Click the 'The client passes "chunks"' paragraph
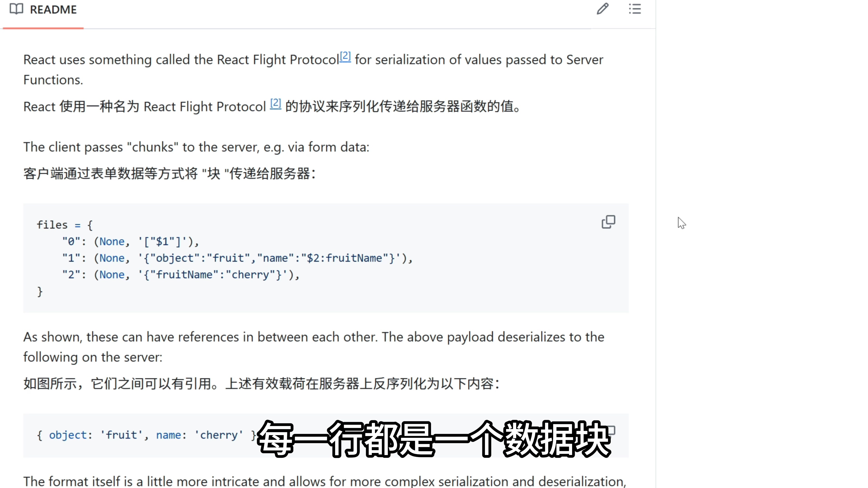This screenshot has height=488, width=868. 196,147
